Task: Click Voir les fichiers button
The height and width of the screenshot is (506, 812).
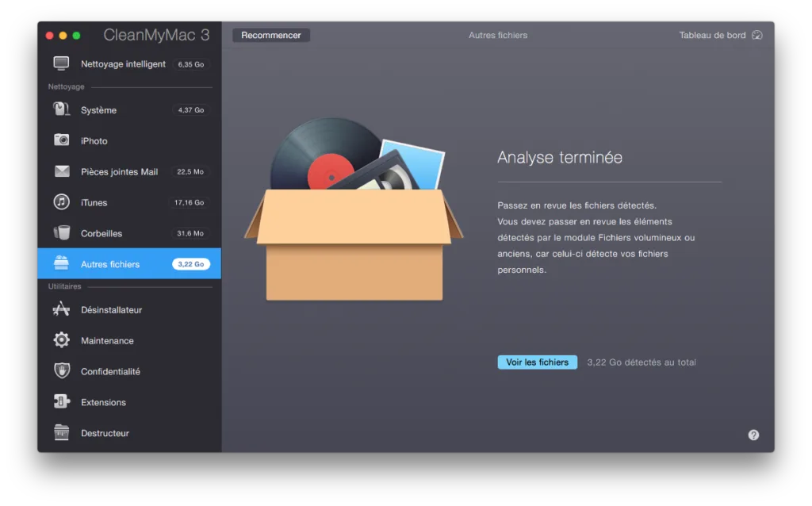Action: [x=537, y=362]
